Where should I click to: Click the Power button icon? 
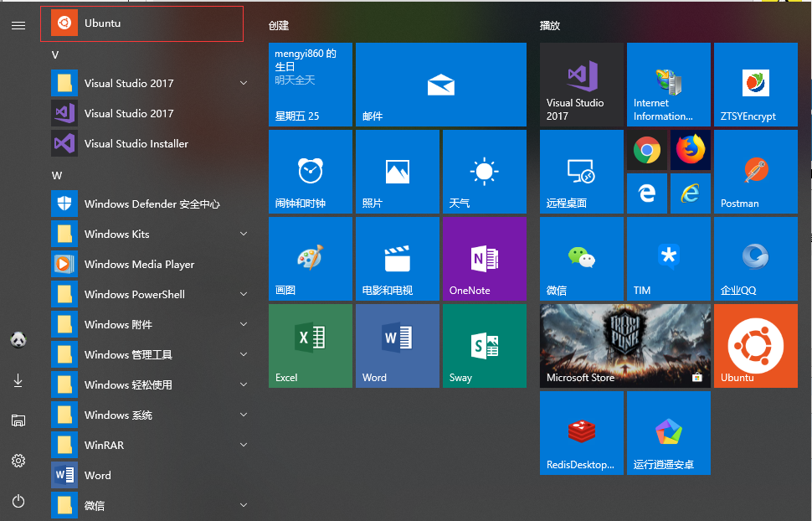coord(18,501)
